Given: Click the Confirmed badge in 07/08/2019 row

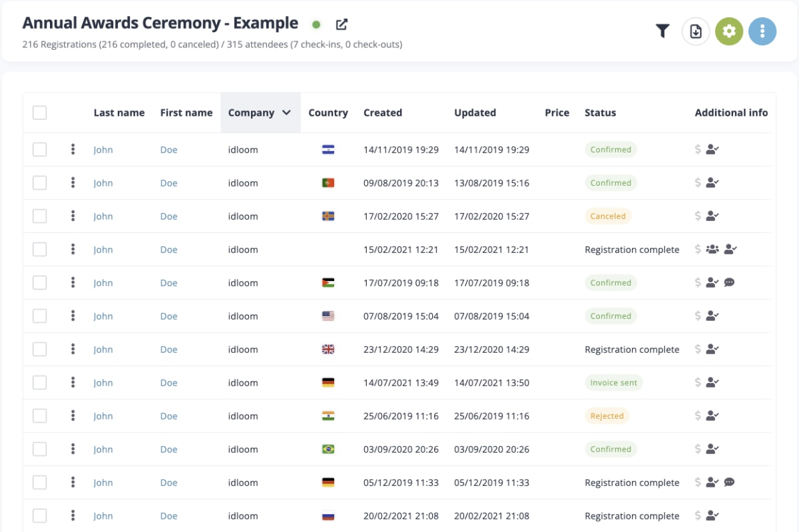Looking at the screenshot, I should point(611,316).
